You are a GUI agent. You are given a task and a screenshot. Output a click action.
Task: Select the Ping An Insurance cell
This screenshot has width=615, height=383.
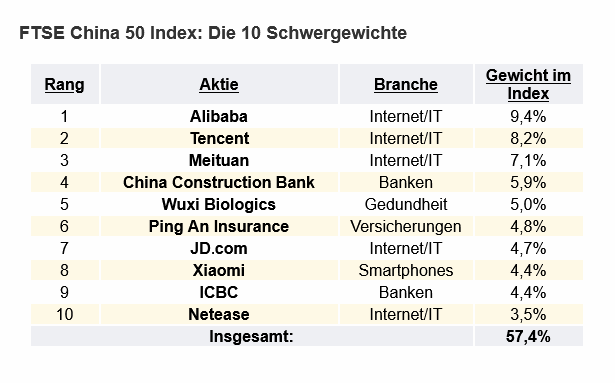pyautogui.click(x=219, y=226)
